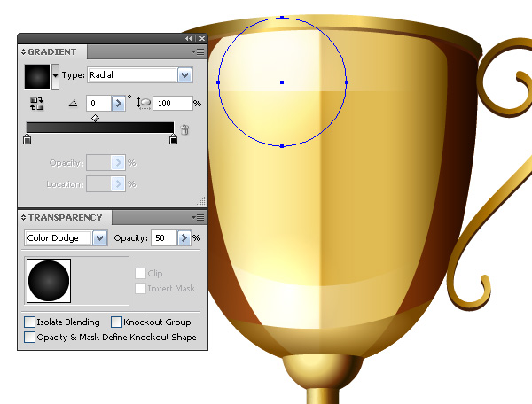
Task: Cycle the Transparency panel view with the tab arrows
Action: [x=23, y=218]
